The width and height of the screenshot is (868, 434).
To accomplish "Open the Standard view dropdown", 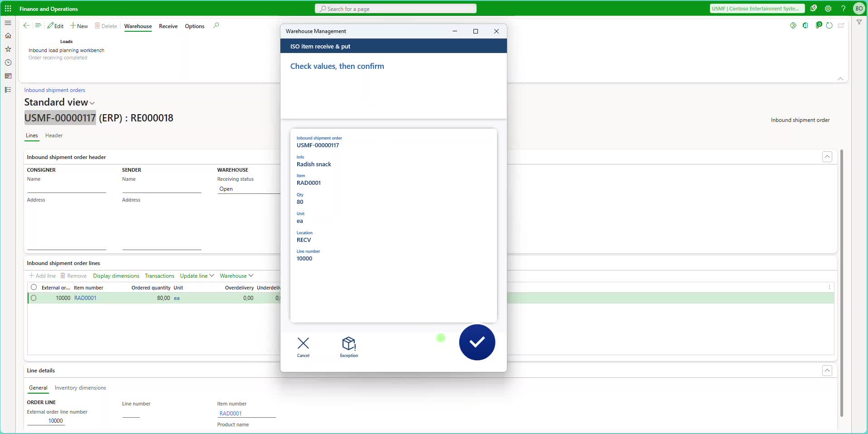I will pos(92,102).
